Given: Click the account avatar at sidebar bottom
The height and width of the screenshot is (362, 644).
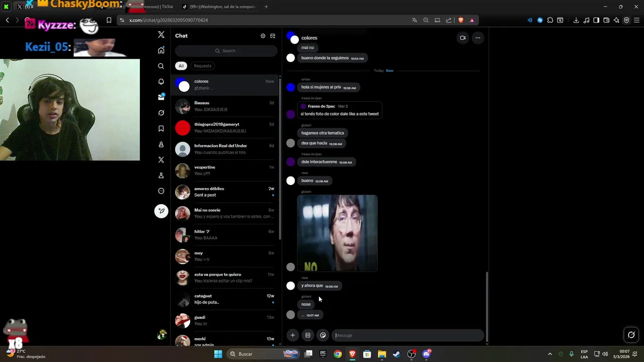Looking at the screenshot, I should point(162,335).
